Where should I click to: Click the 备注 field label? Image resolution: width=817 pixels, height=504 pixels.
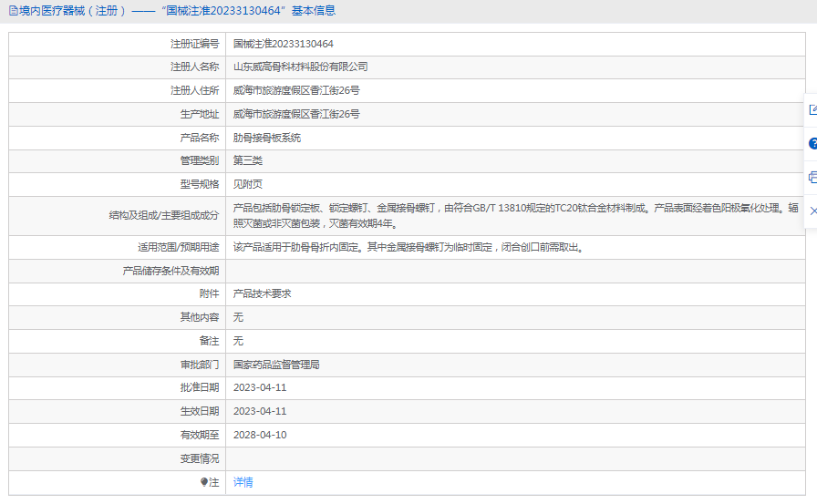point(209,341)
